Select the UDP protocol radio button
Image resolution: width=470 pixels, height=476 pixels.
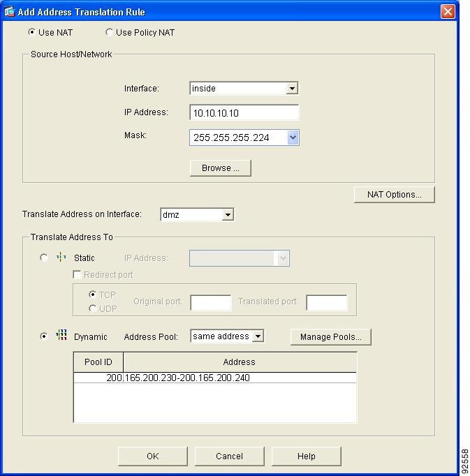[92, 308]
